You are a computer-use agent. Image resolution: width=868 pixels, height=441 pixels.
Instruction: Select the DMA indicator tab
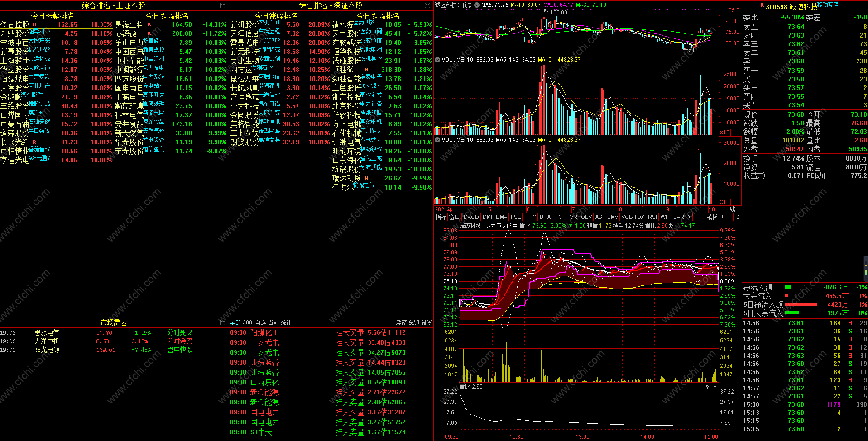pyautogui.click(x=502, y=217)
